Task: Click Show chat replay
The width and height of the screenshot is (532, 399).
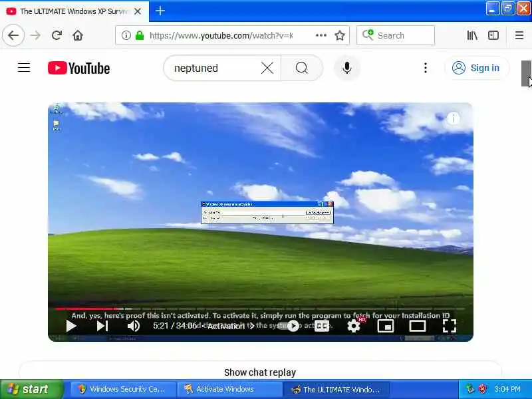Action: [260, 372]
